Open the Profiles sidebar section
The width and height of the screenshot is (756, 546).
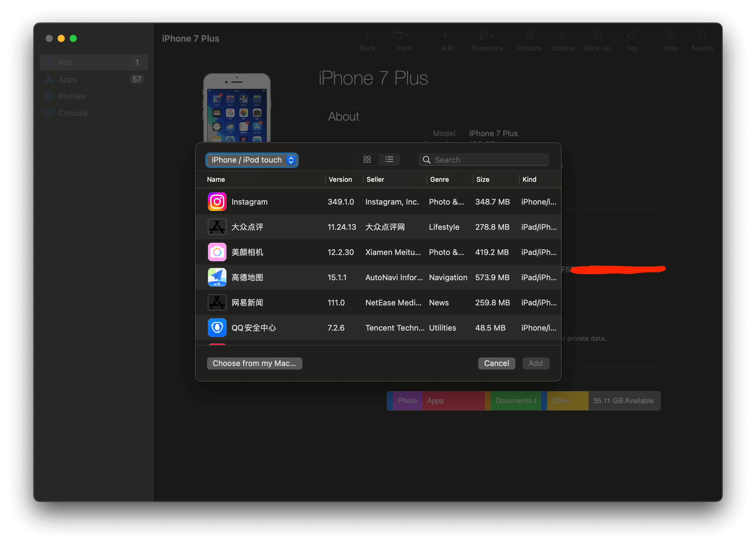click(x=71, y=96)
